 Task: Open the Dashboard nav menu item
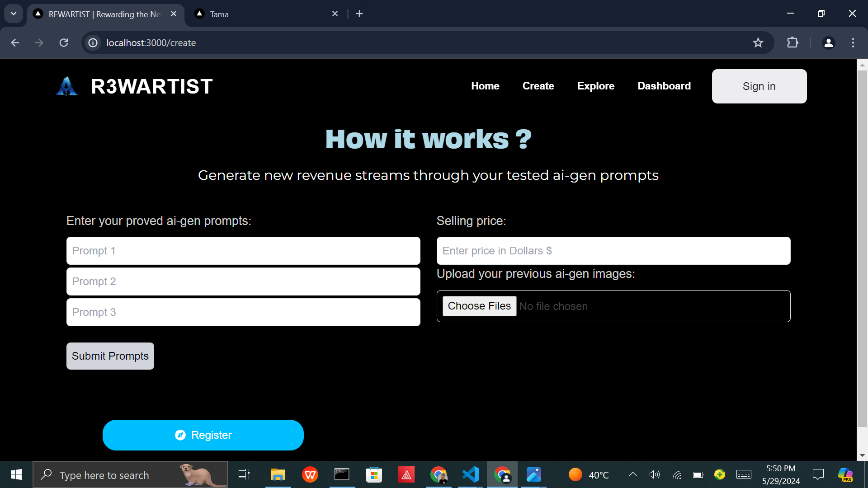point(664,86)
